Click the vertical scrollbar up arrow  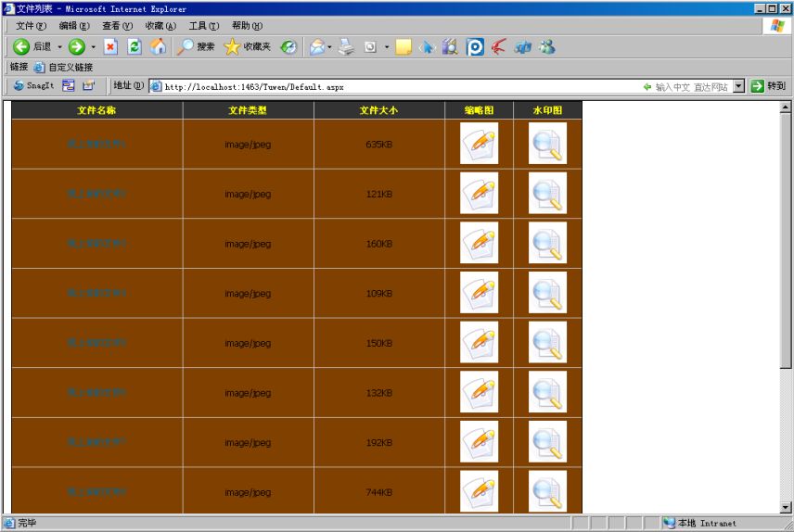pyautogui.click(x=786, y=107)
